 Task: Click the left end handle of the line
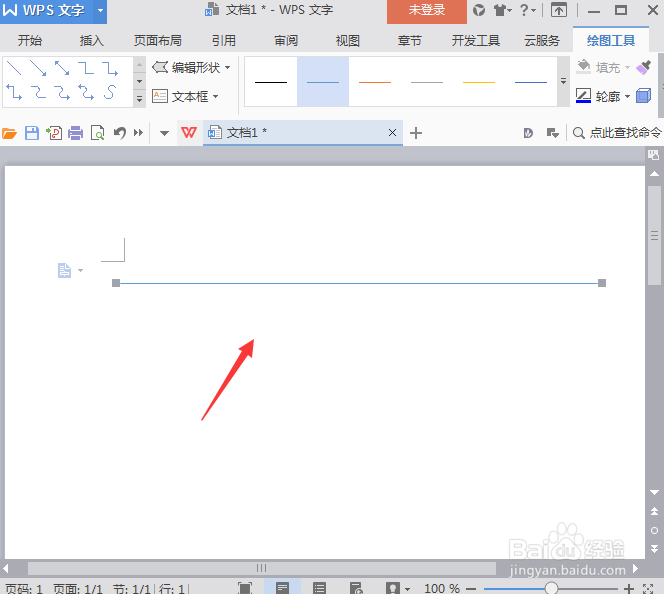[x=116, y=283]
